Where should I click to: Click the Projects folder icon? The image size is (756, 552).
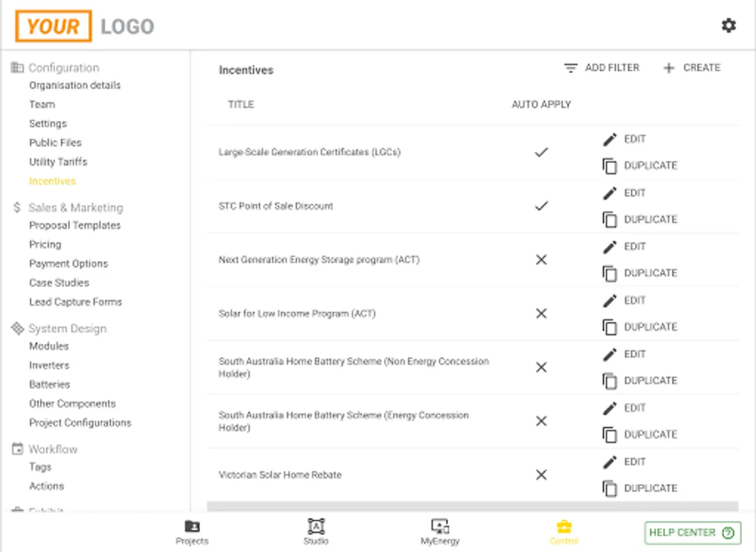pos(192,526)
